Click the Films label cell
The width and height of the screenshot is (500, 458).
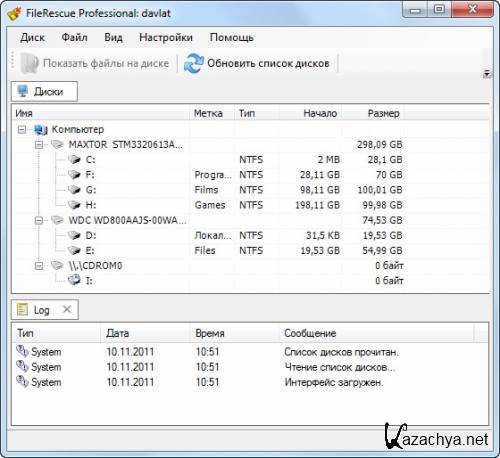tap(206, 190)
